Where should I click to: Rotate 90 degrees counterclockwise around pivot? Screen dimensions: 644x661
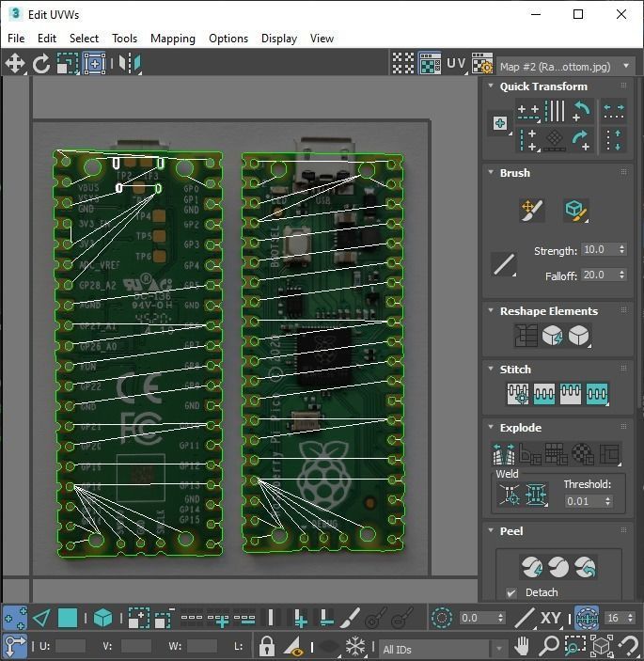coord(582,111)
